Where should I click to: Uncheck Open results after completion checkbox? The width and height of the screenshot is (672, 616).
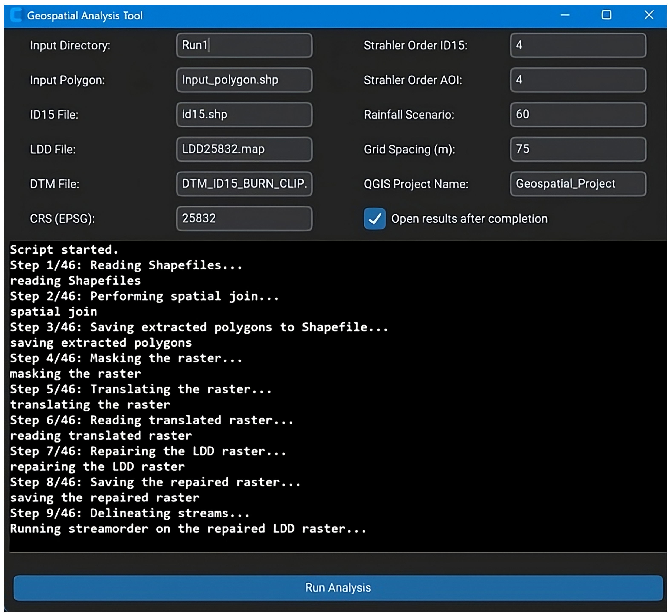pos(374,219)
